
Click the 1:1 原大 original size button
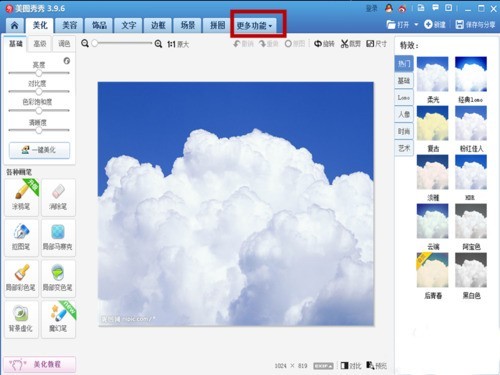click(178, 44)
